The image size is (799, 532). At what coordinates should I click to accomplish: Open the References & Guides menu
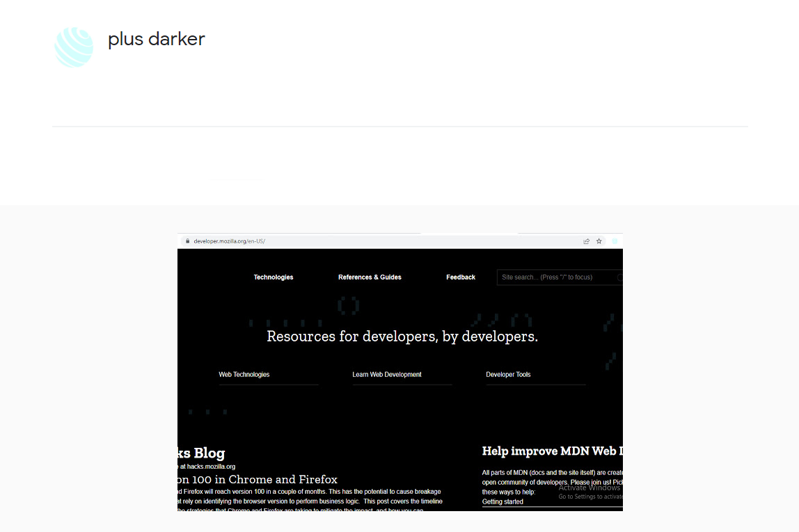tap(370, 277)
